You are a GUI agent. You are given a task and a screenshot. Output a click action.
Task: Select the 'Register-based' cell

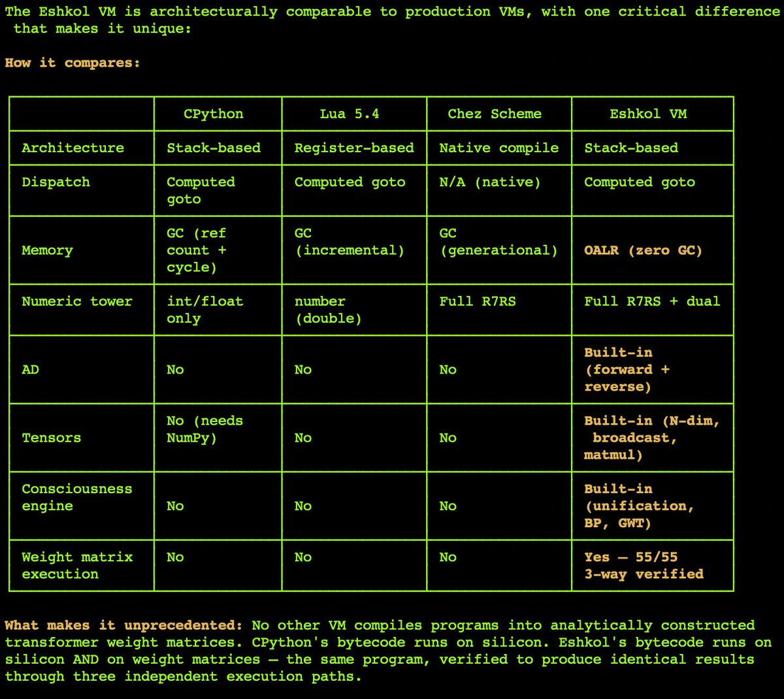pos(354,148)
